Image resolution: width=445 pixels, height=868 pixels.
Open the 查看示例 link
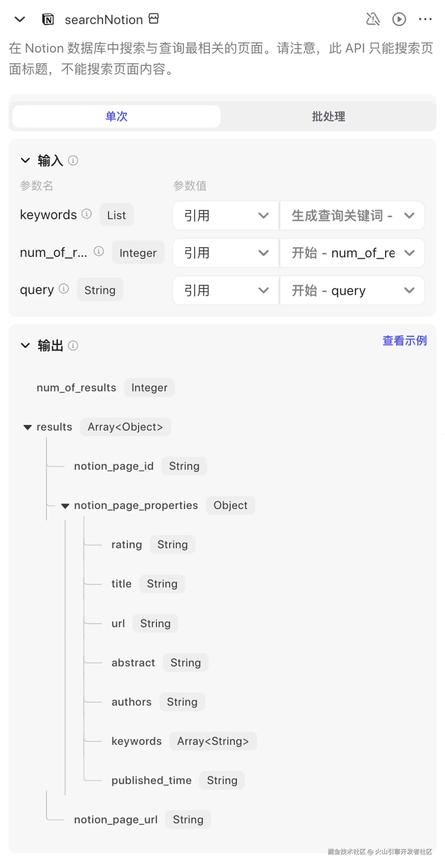404,341
